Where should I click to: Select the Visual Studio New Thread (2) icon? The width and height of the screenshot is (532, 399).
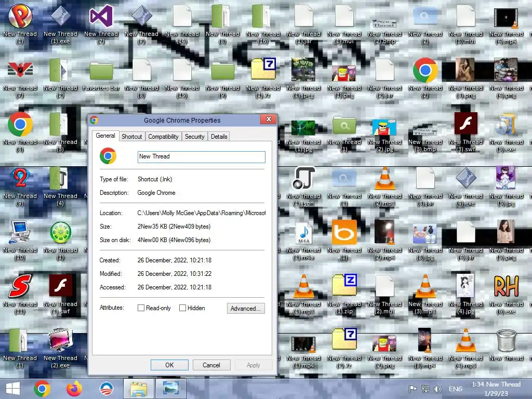(101, 24)
